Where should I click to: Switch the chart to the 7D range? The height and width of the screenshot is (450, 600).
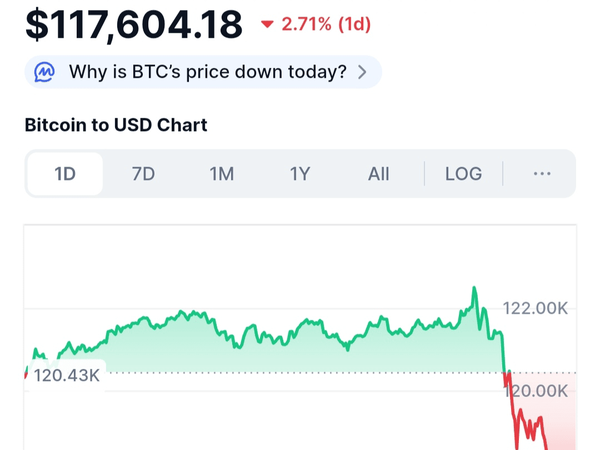[x=143, y=174]
